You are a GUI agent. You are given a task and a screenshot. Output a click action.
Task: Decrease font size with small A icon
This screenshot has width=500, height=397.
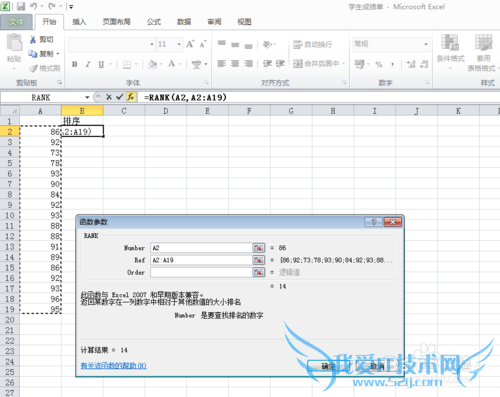pyautogui.click(x=203, y=44)
